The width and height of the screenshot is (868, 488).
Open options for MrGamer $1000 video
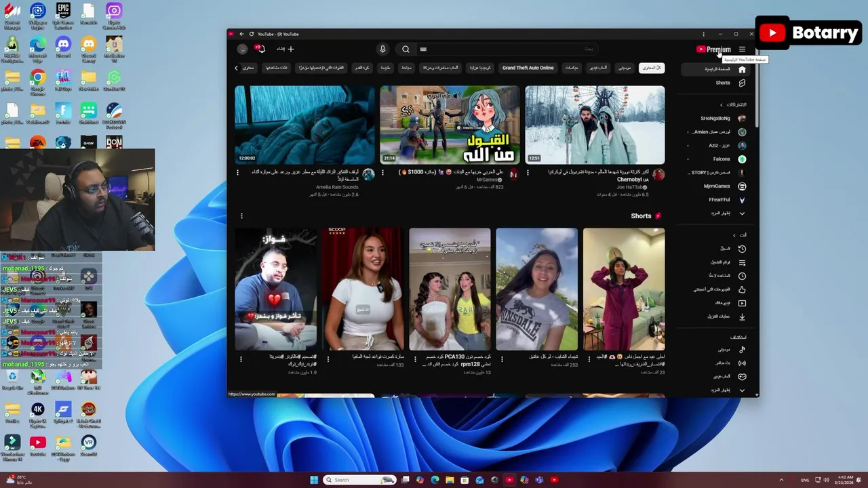[382, 173]
